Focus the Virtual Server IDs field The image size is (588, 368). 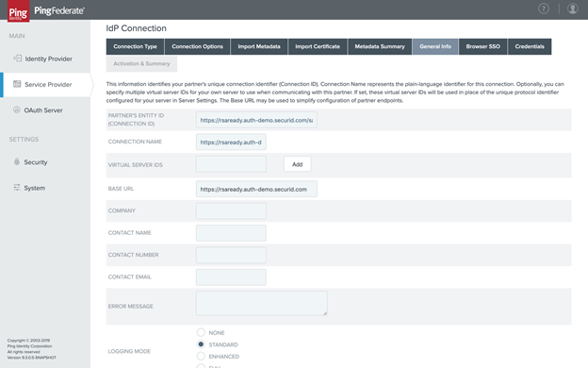click(x=231, y=164)
